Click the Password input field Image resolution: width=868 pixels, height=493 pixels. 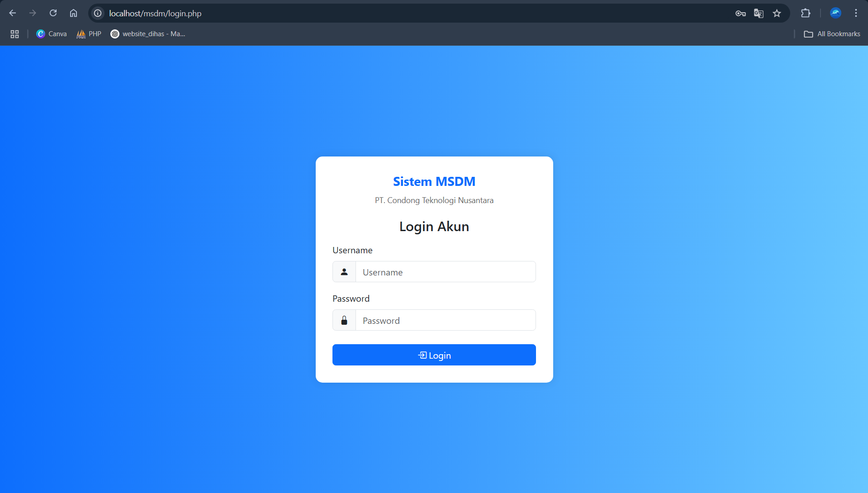(x=445, y=320)
